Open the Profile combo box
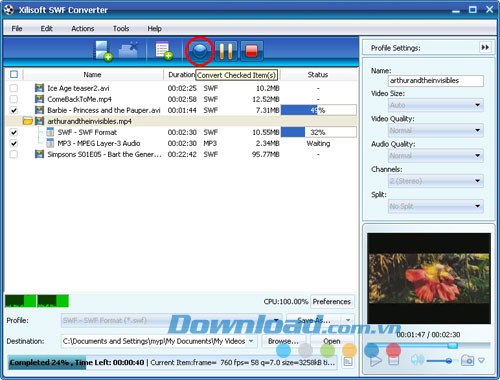Image resolution: width=500 pixels, height=380 pixels. click(x=171, y=320)
